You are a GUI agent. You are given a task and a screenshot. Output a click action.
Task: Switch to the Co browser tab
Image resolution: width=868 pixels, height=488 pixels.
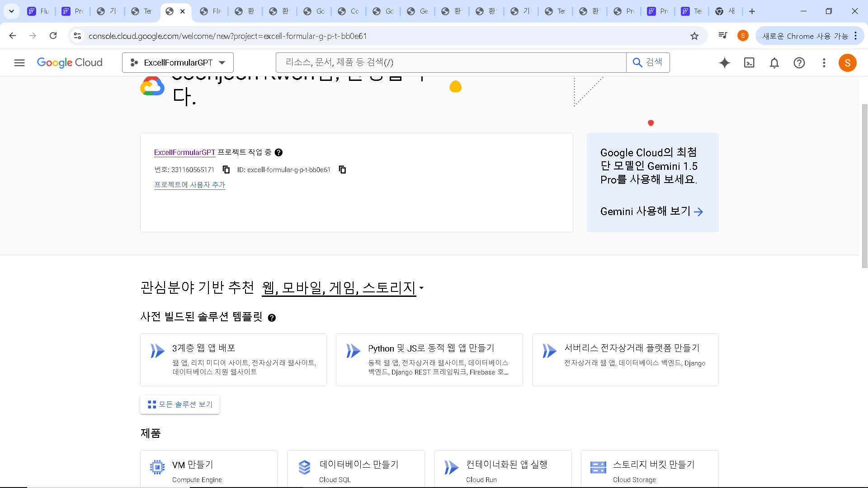349,11
